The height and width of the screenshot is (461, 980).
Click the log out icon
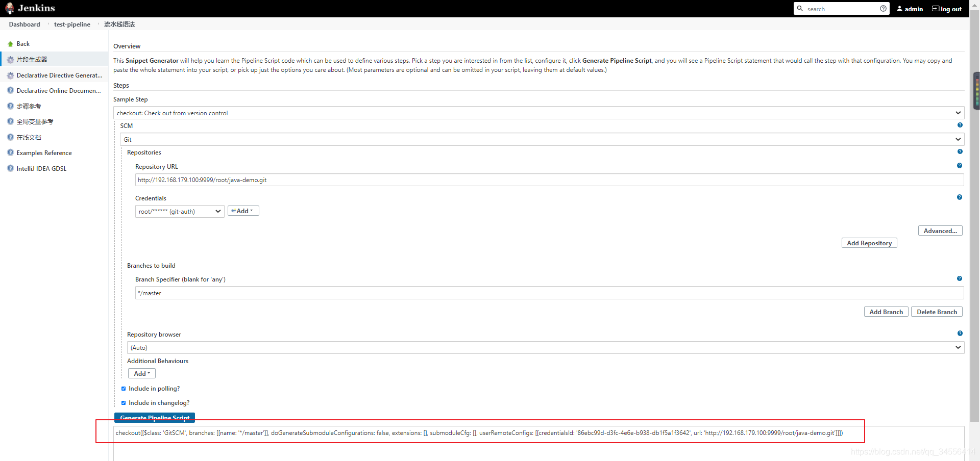point(936,9)
